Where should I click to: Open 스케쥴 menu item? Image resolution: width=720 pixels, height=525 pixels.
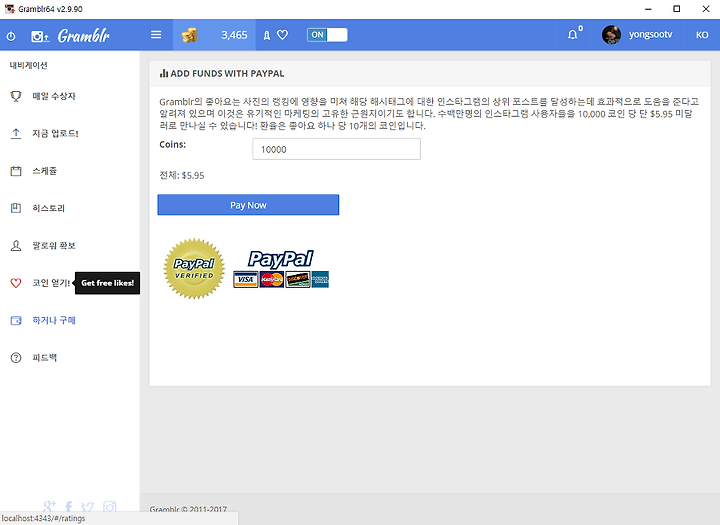tap(45, 171)
